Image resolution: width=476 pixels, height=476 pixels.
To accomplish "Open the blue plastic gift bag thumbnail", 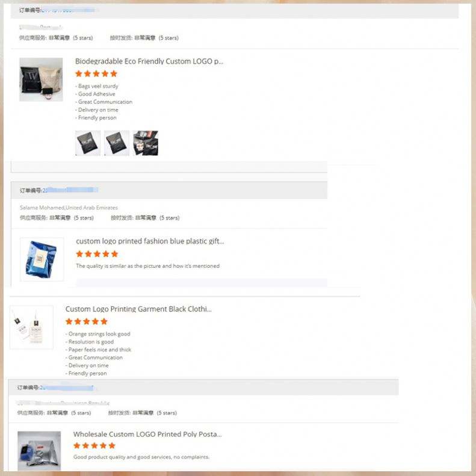I will point(42,259).
